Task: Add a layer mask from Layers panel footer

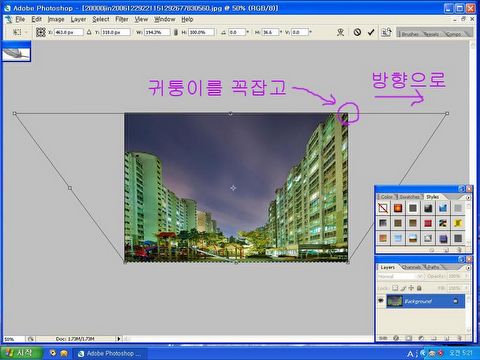Action: coord(409,338)
